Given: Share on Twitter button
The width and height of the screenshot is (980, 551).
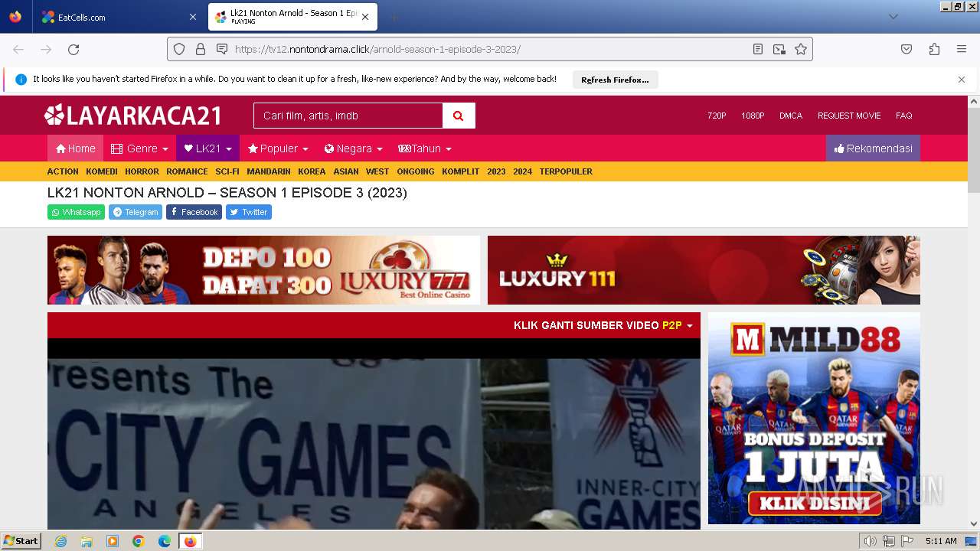Looking at the screenshot, I should [x=249, y=212].
